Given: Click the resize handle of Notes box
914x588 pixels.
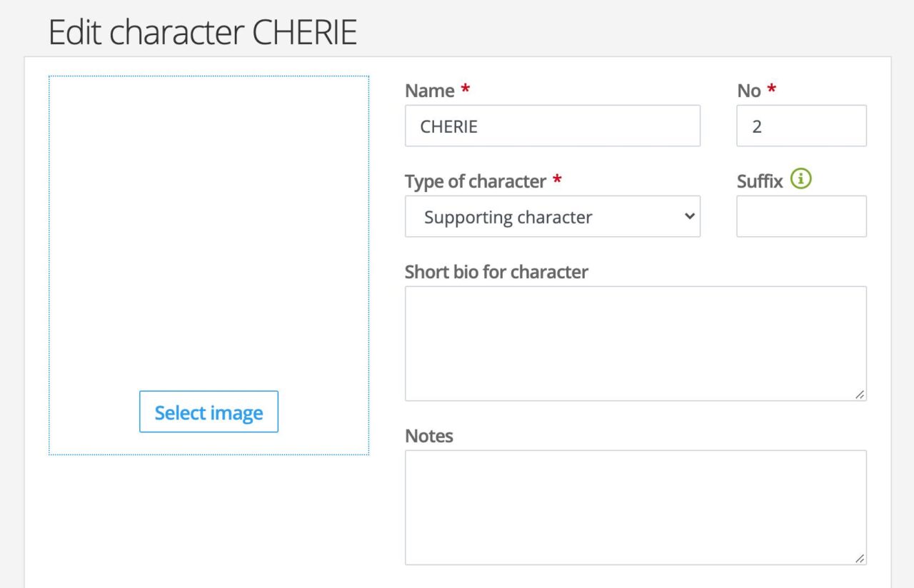Looking at the screenshot, I should point(860,559).
